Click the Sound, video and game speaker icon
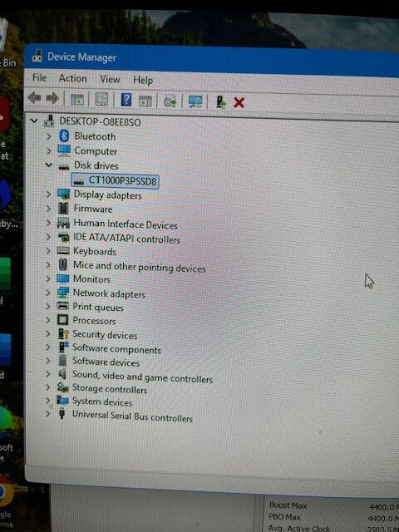The width and height of the screenshot is (399, 532). pyautogui.click(x=62, y=374)
